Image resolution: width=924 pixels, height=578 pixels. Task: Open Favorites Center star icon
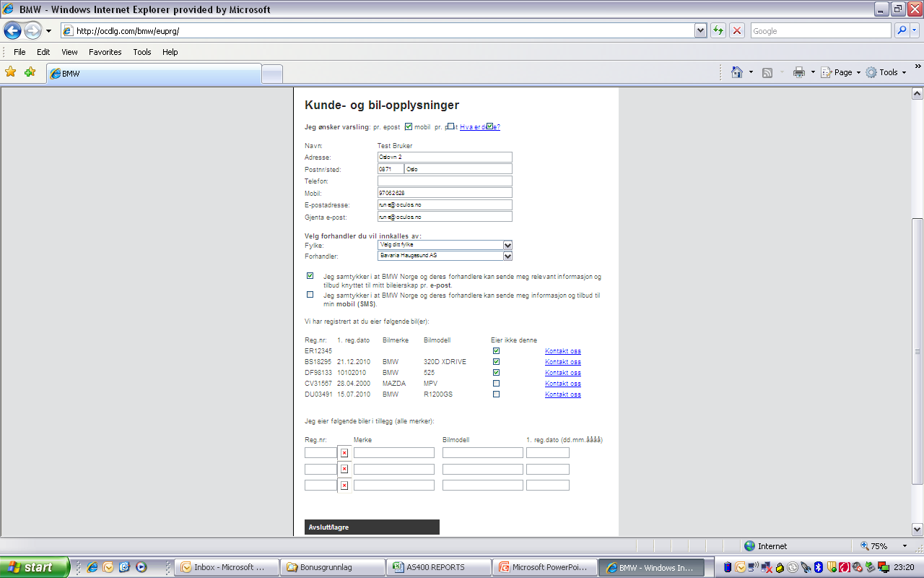11,72
